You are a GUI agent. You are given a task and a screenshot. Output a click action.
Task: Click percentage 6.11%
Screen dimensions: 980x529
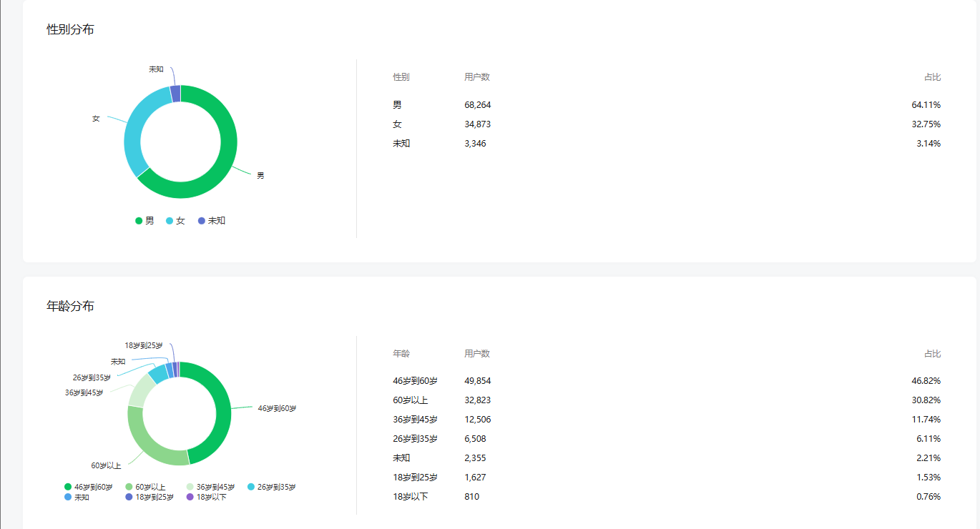coord(928,439)
